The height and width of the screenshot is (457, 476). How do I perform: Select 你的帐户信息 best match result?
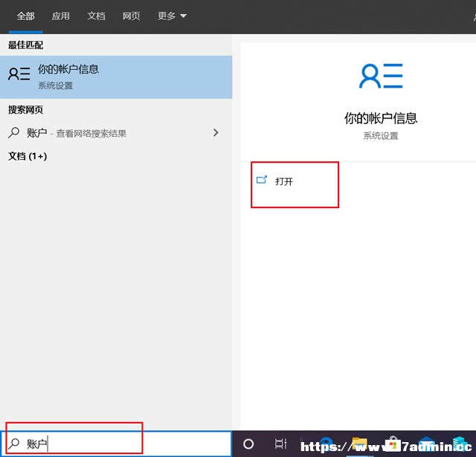(x=116, y=77)
